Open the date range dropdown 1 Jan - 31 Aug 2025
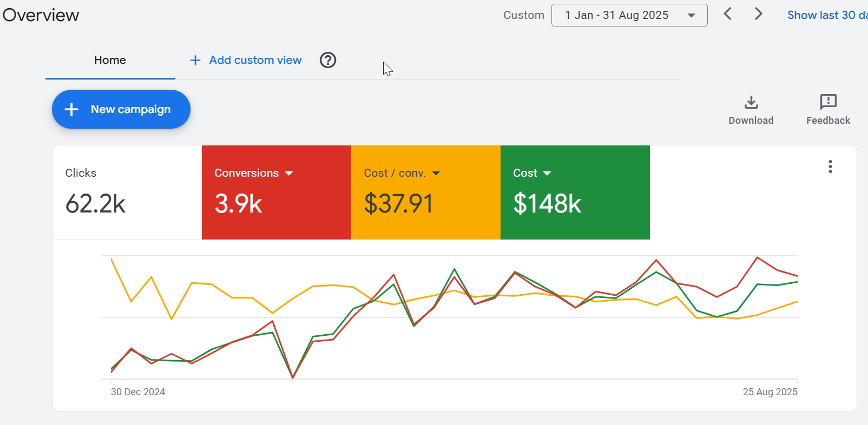The width and height of the screenshot is (868, 425). point(629,15)
